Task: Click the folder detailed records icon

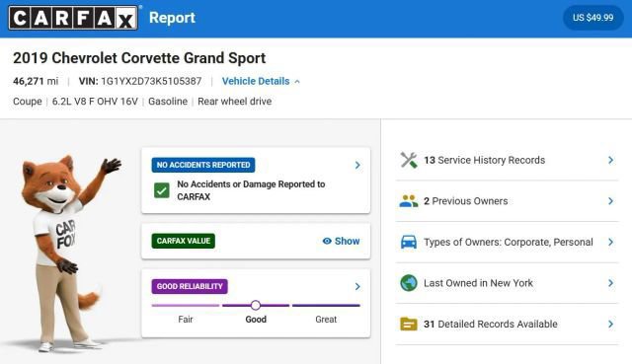Action: [409, 324]
